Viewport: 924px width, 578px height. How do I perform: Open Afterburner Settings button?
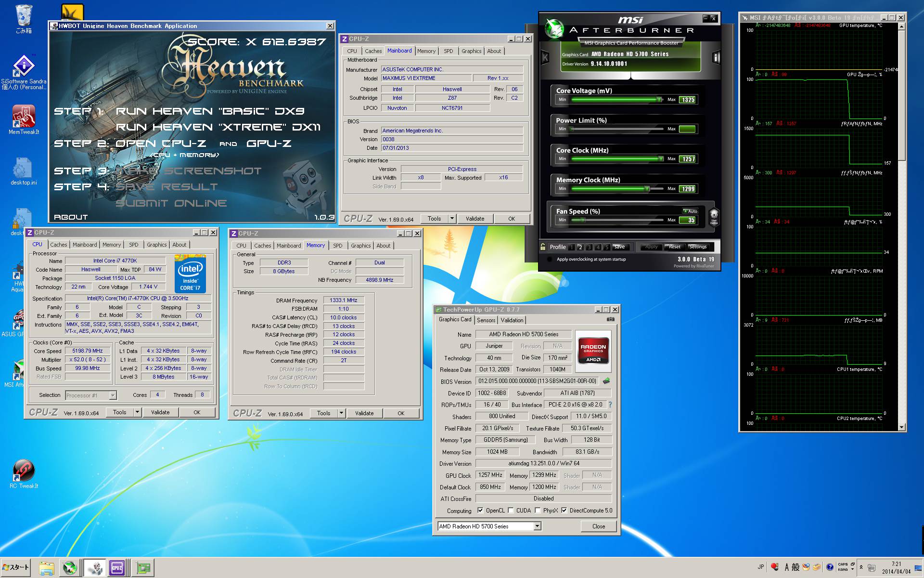[697, 247]
